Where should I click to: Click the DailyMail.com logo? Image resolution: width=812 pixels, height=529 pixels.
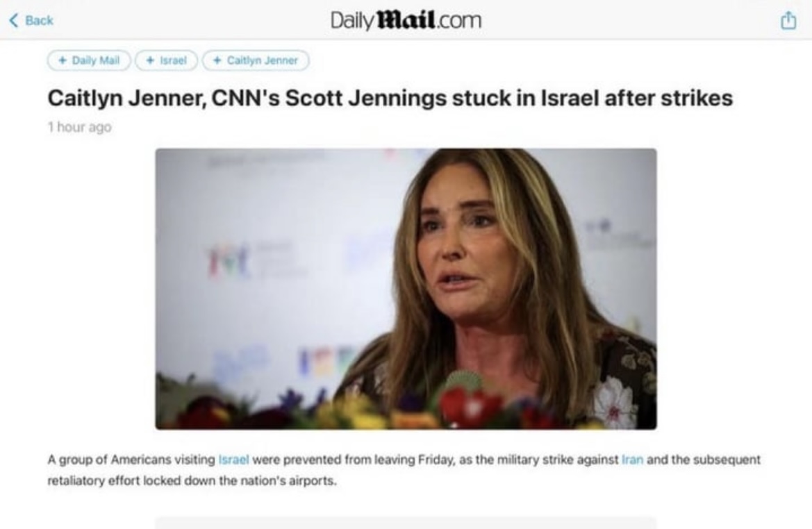click(406, 21)
